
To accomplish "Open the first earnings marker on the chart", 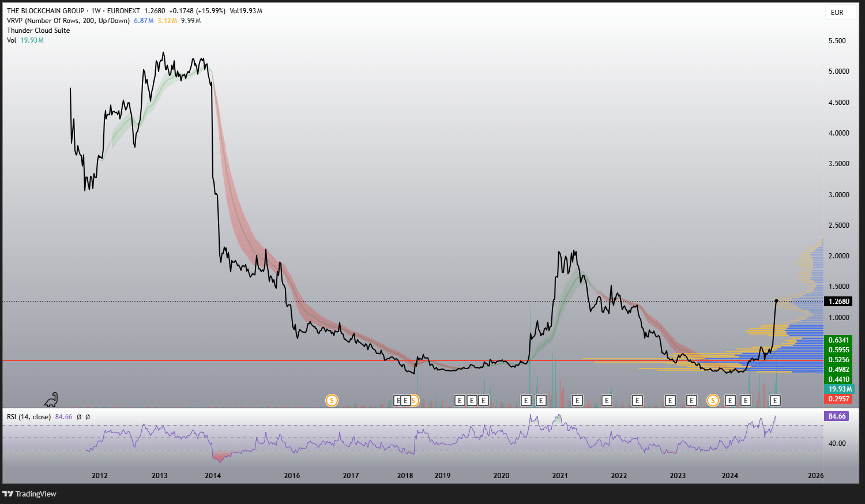I will click(x=398, y=400).
